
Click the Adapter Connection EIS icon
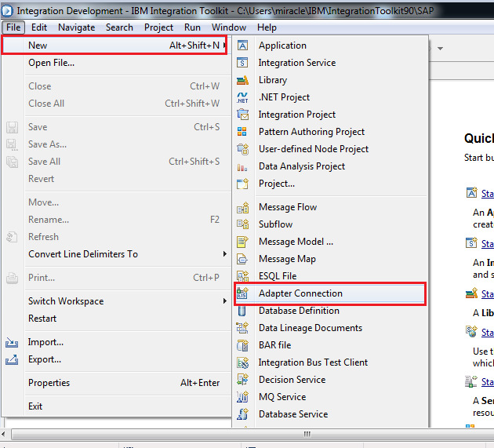[242, 293]
